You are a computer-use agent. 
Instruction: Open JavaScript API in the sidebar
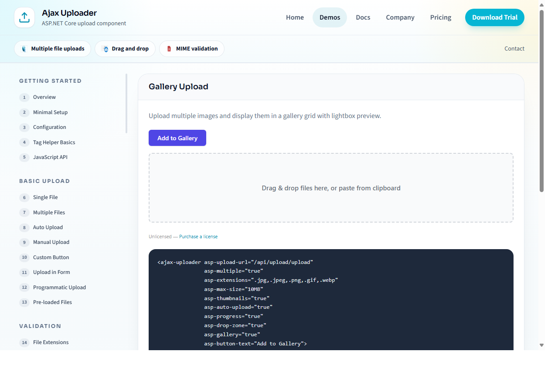[x=50, y=157]
